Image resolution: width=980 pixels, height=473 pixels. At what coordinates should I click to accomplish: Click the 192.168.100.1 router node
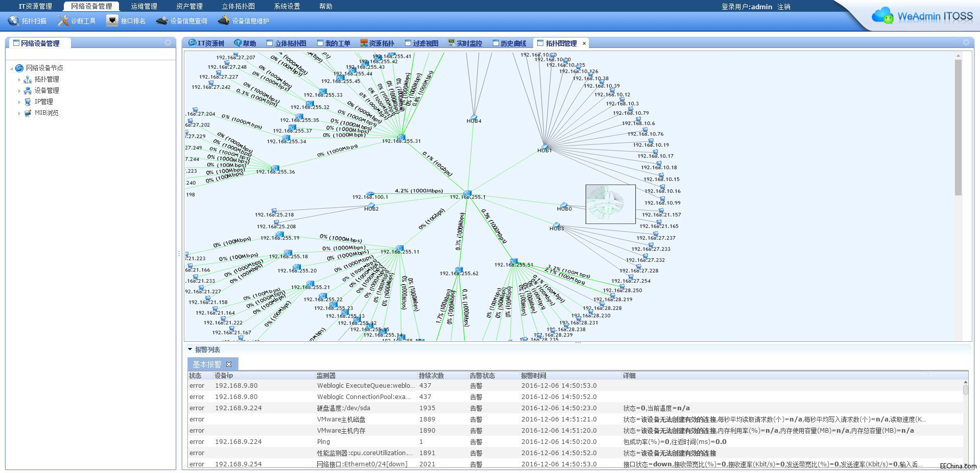370,194
